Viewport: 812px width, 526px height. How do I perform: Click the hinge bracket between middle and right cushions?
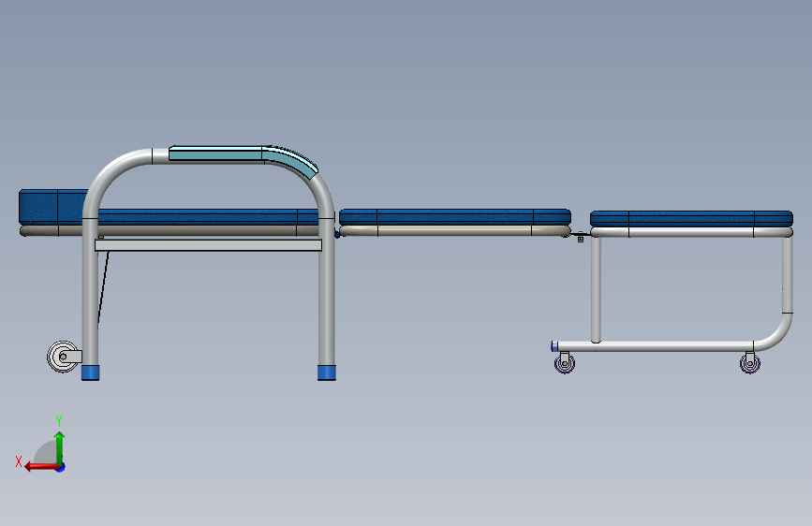580,237
